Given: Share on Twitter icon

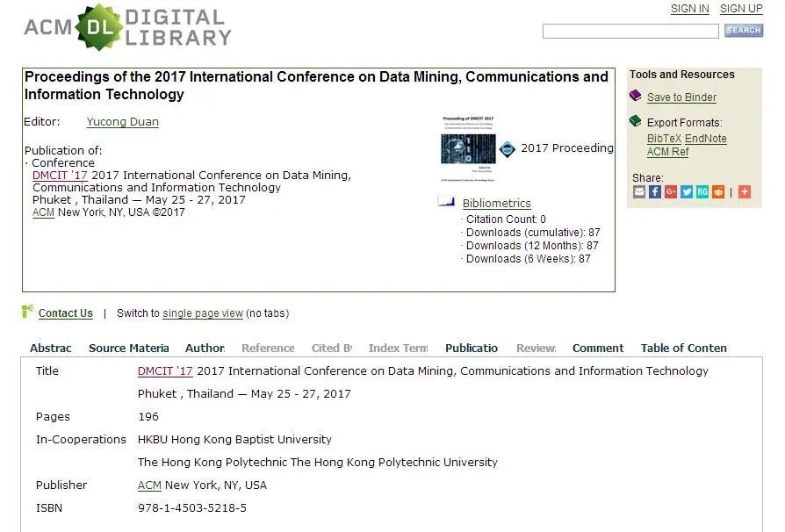Looking at the screenshot, I should coord(687,191).
